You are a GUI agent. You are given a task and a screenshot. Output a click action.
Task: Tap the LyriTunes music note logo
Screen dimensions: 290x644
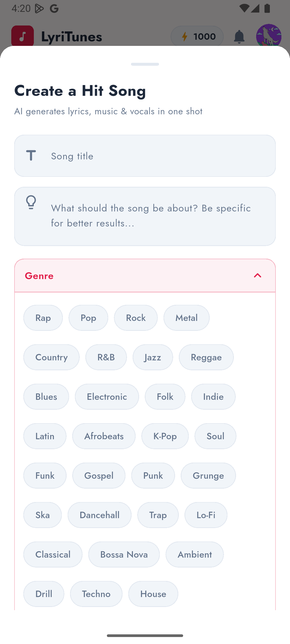(23, 36)
